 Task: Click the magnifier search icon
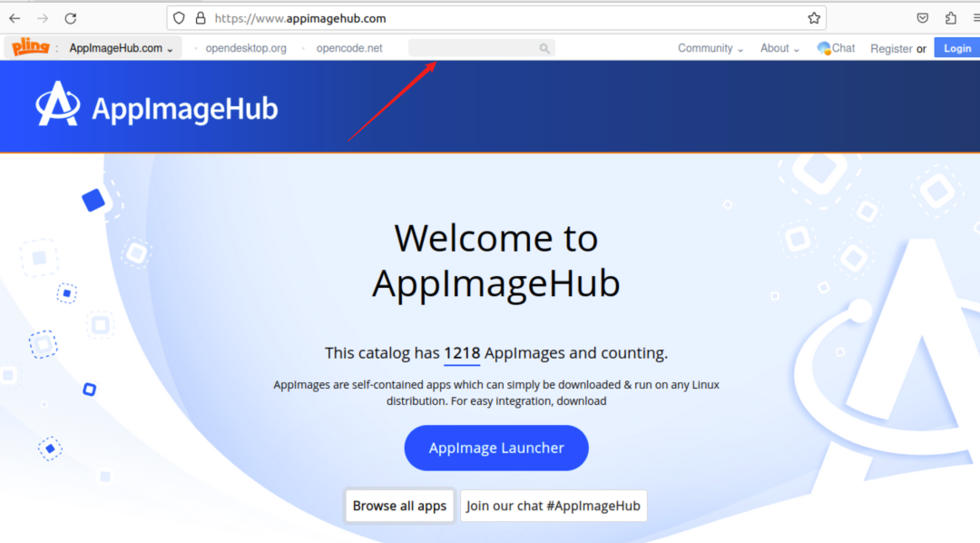pos(544,48)
